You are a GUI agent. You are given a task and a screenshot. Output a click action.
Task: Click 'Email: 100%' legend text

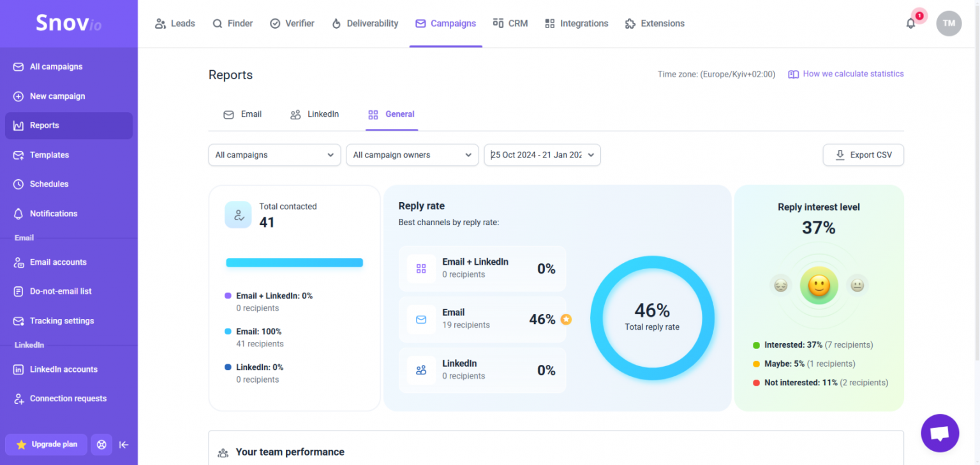(x=259, y=332)
